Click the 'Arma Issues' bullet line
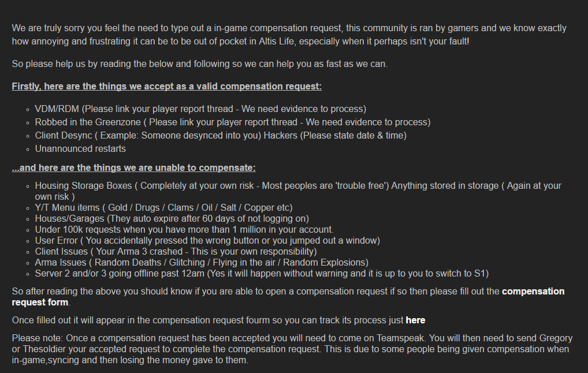 (202, 262)
